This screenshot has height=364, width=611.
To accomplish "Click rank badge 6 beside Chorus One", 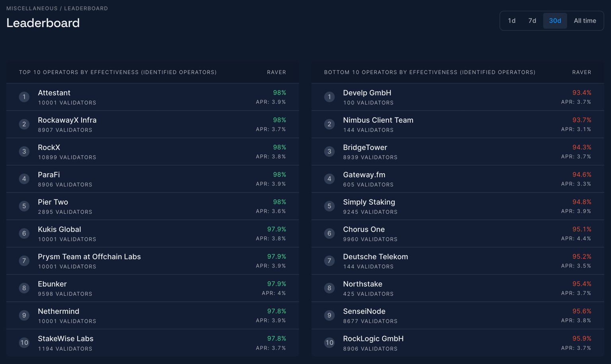I will [329, 234].
